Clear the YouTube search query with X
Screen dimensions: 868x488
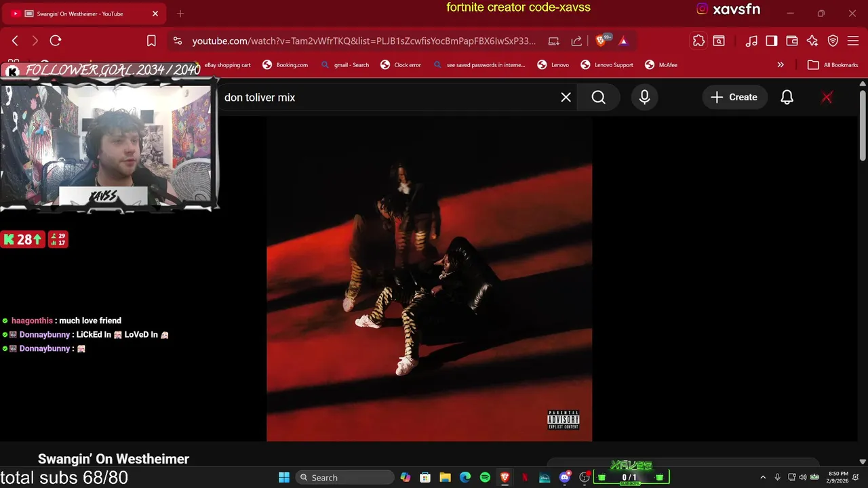[x=566, y=98]
